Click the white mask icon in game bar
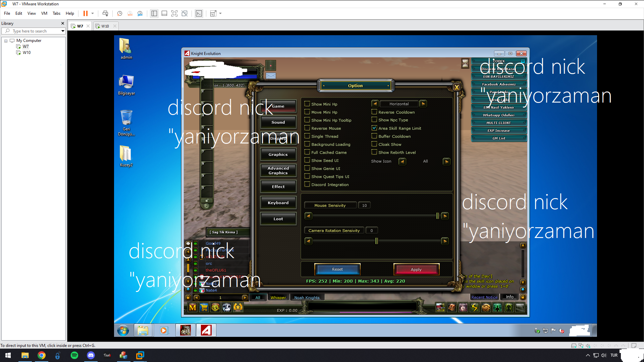 click(227, 307)
